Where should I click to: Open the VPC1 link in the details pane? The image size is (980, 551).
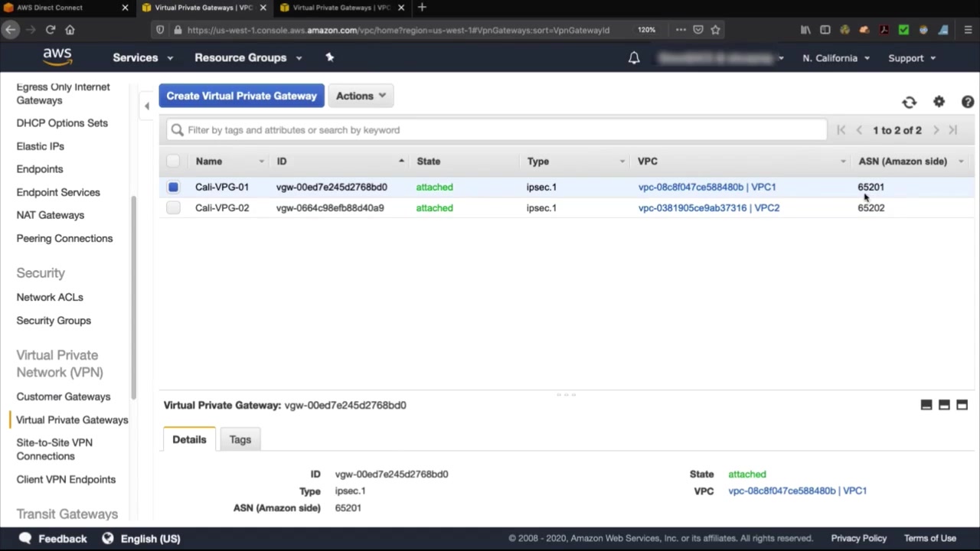tap(798, 491)
